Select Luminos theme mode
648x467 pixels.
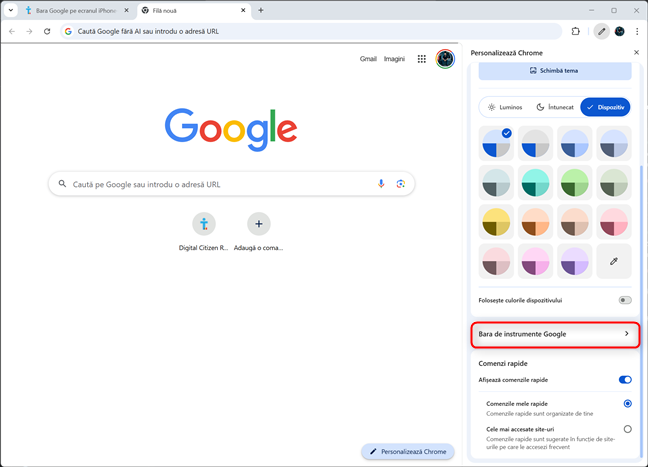coord(505,107)
